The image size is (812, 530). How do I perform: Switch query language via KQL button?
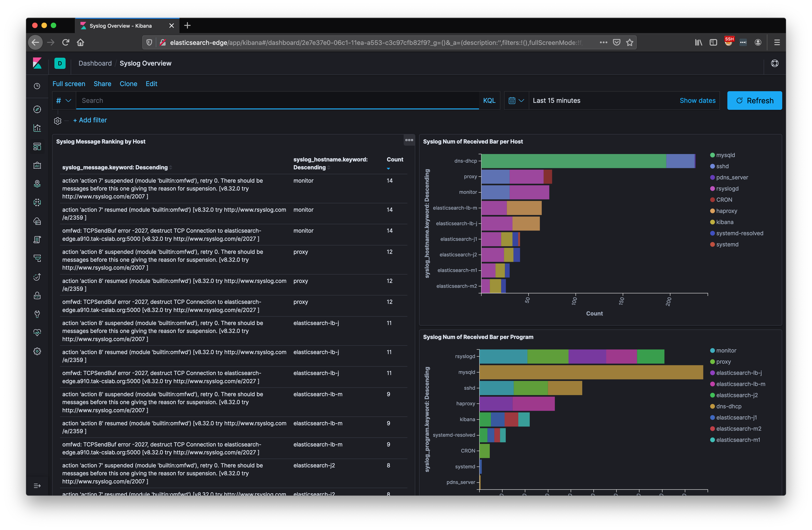coord(489,100)
